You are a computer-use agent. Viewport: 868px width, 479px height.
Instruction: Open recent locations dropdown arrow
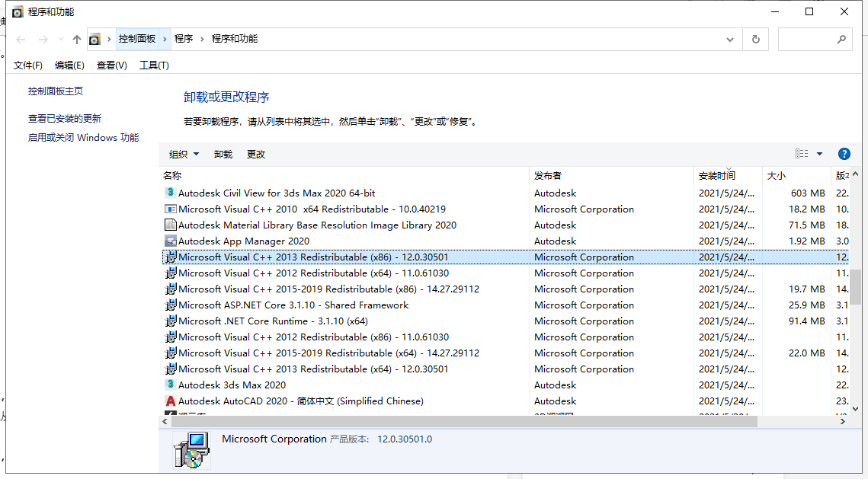(61, 40)
